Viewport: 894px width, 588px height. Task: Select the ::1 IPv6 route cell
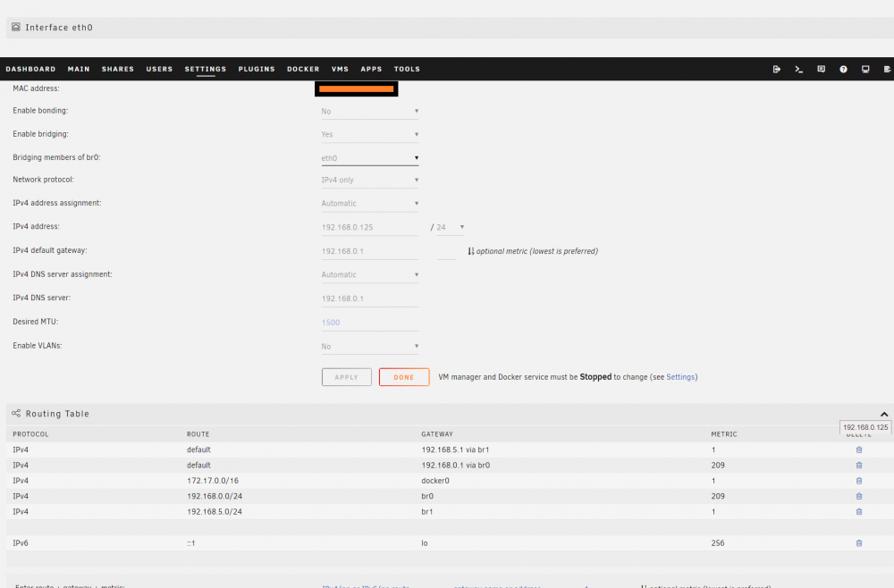pos(191,543)
